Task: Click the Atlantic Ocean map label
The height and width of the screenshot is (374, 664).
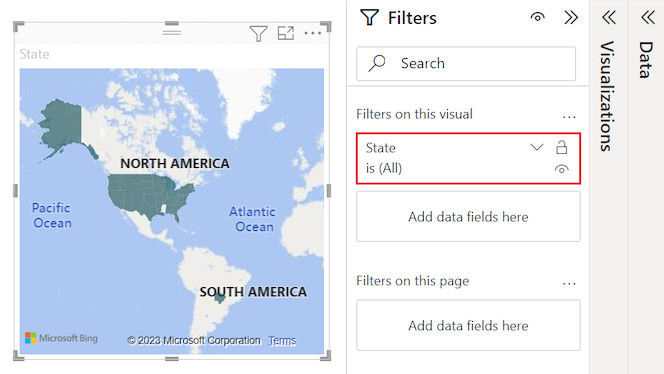Action: (x=253, y=219)
